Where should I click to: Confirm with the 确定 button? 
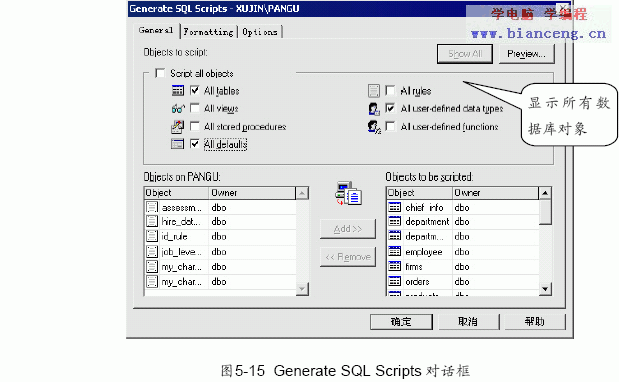(401, 322)
